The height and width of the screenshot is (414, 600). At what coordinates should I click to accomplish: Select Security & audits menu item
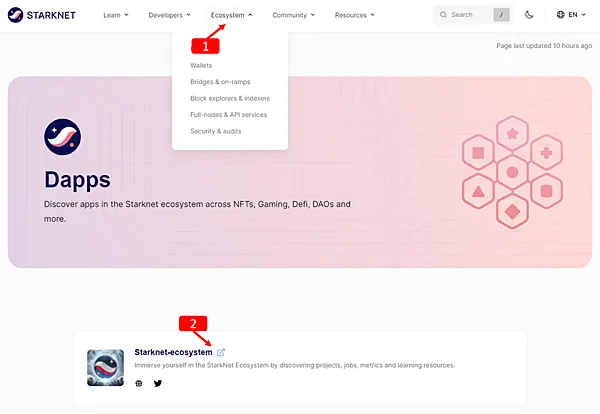[216, 131]
